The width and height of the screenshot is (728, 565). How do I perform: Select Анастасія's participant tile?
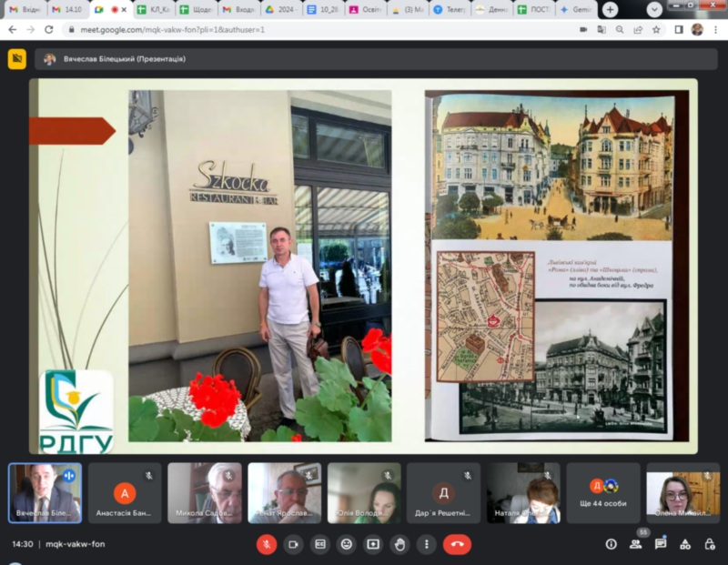[125, 493]
